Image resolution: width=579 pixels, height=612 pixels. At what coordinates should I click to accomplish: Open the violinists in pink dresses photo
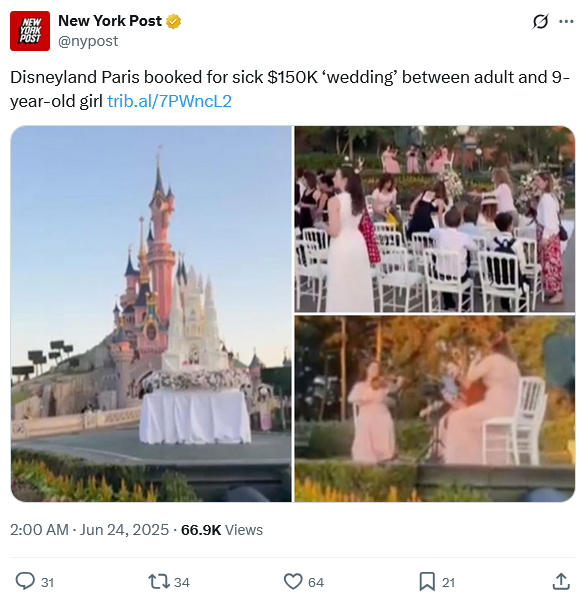coord(435,409)
